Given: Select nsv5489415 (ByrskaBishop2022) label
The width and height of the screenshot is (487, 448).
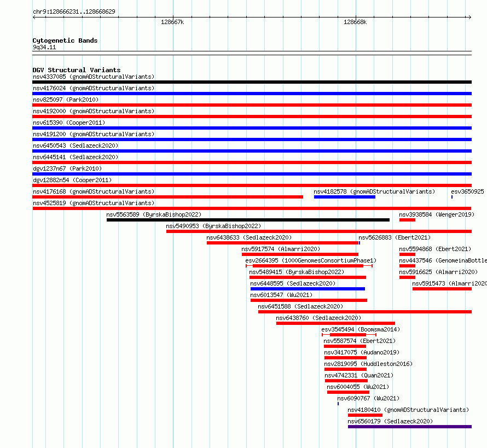Looking at the screenshot, I should 297,272.
